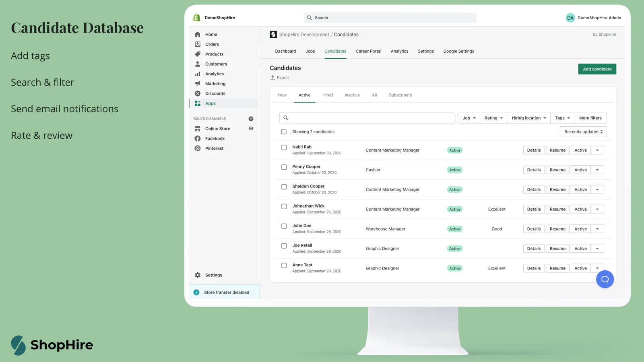Switch to the Dashboard tab
Screen dimensions: 644x362
[x=285, y=51]
